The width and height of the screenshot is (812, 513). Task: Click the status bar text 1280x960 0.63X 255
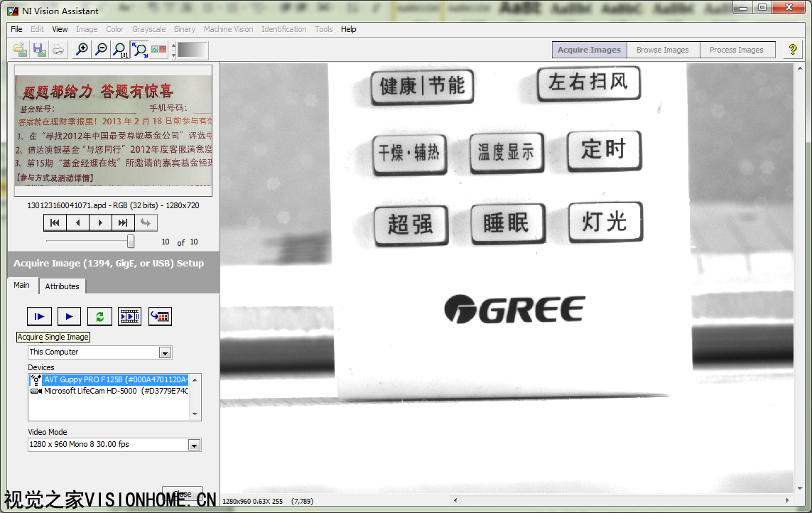(253, 501)
